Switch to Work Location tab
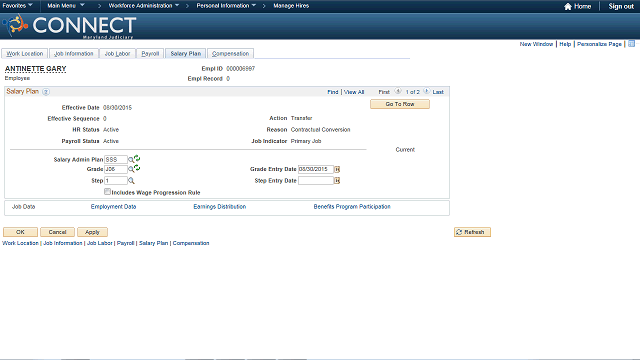Screen dimensions: 640x360 [24, 53]
